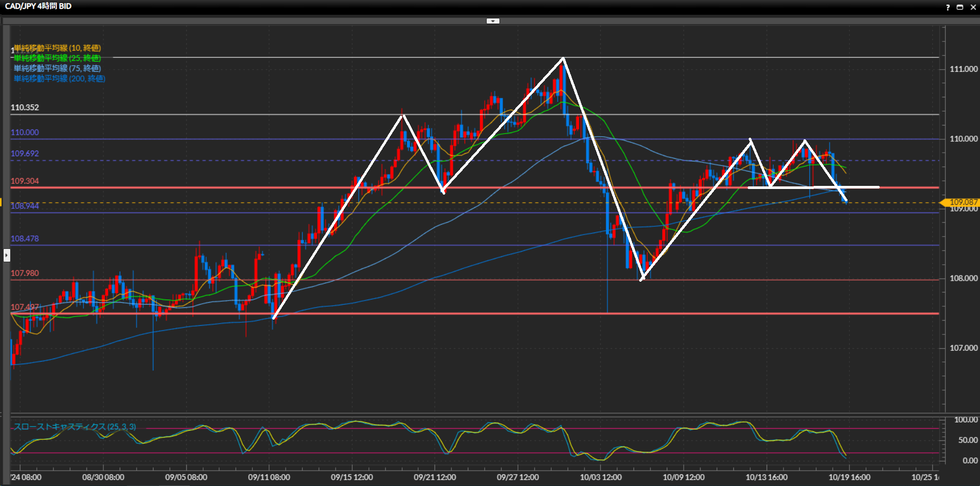
Task: Click the 110.352 white horizontal line label
Action: [25, 107]
